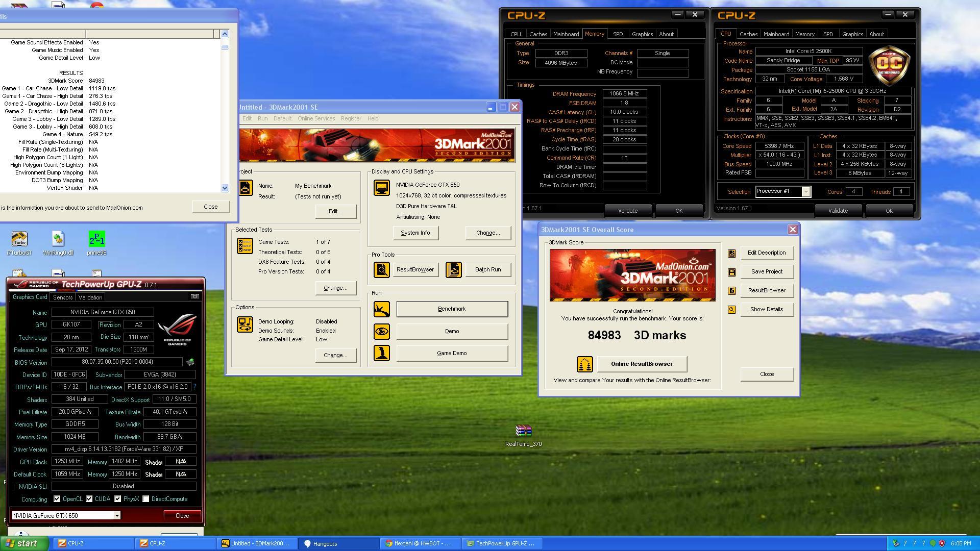The image size is (980, 551).
Task: Click Change... in the Options section
Action: coord(335,356)
